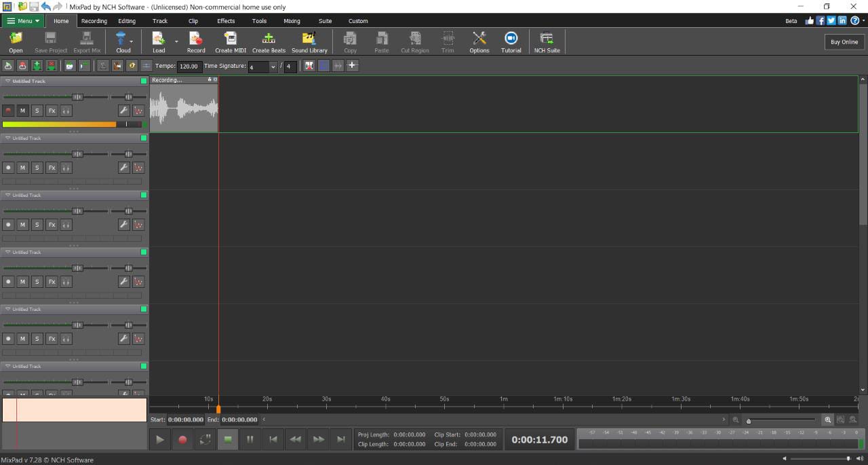Switch to the Recording tab
Screen dimensions: 868x465
pyautogui.click(x=94, y=21)
